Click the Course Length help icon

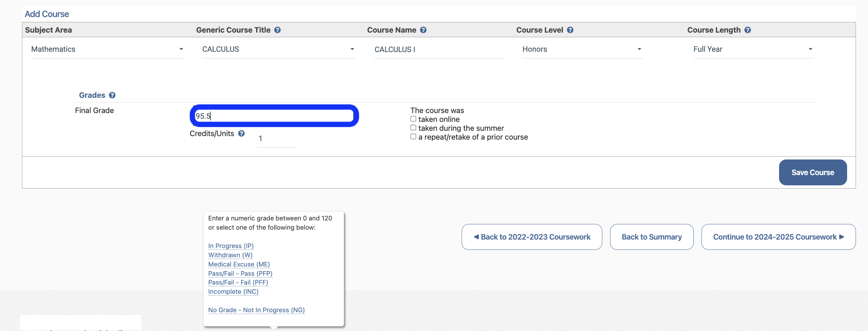748,30
